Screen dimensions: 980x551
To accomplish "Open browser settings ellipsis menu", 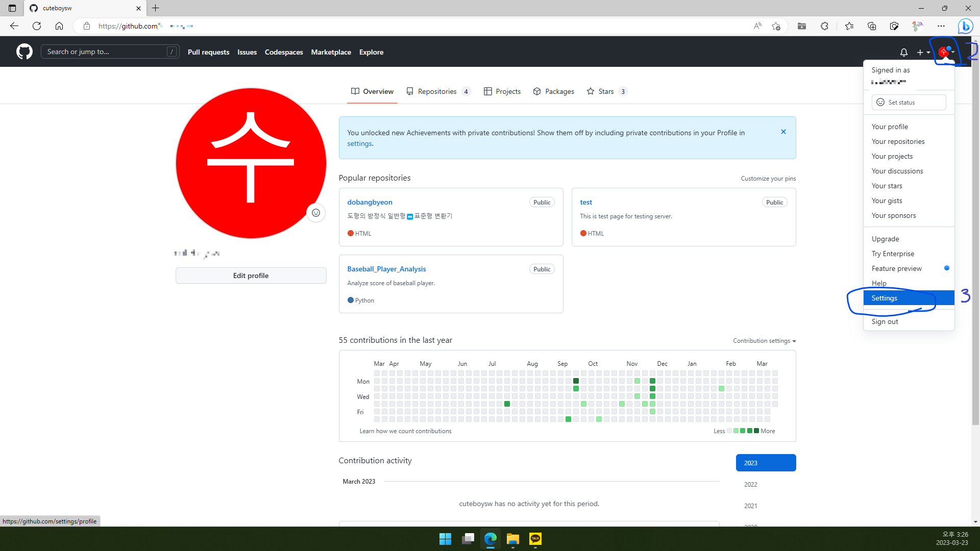I will 941,26.
